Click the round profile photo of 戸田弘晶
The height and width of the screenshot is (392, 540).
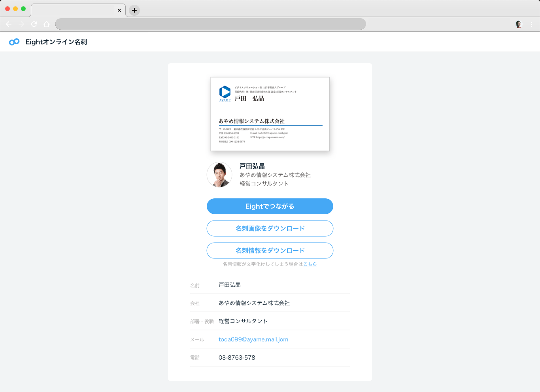[x=219, y=175]
